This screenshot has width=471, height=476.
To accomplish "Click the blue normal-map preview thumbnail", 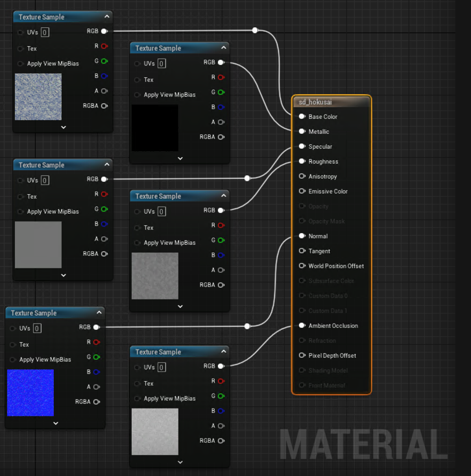I will click(30, 393).
